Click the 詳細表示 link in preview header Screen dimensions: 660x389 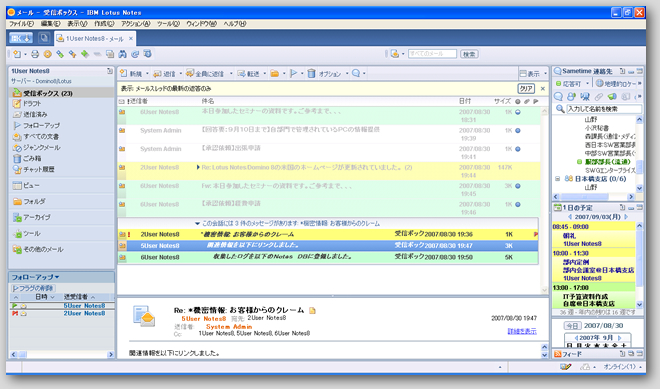522,331
